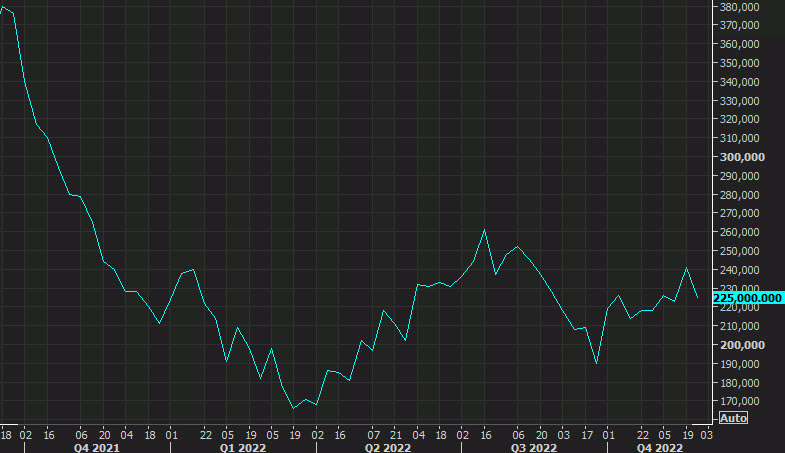Select the 360,000 price level label
The height and width of the screenshot is (453, 785).
coord(739,44)
